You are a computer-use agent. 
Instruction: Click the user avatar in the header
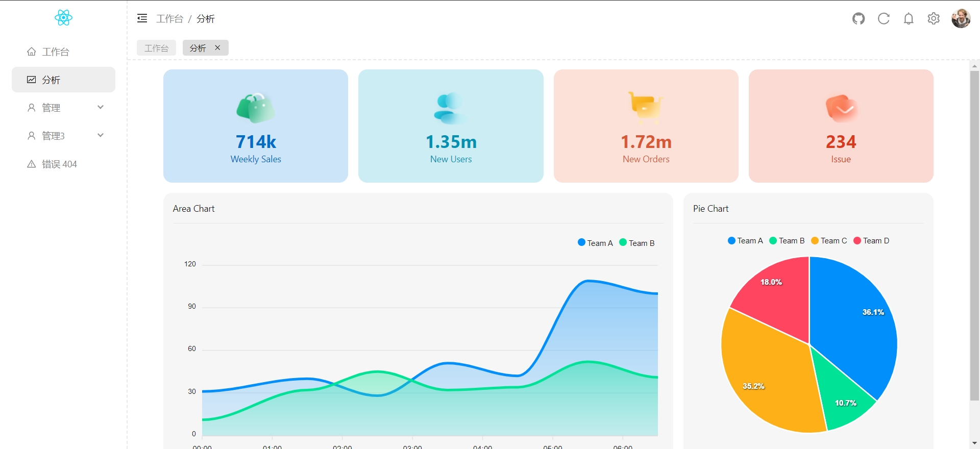961,18
